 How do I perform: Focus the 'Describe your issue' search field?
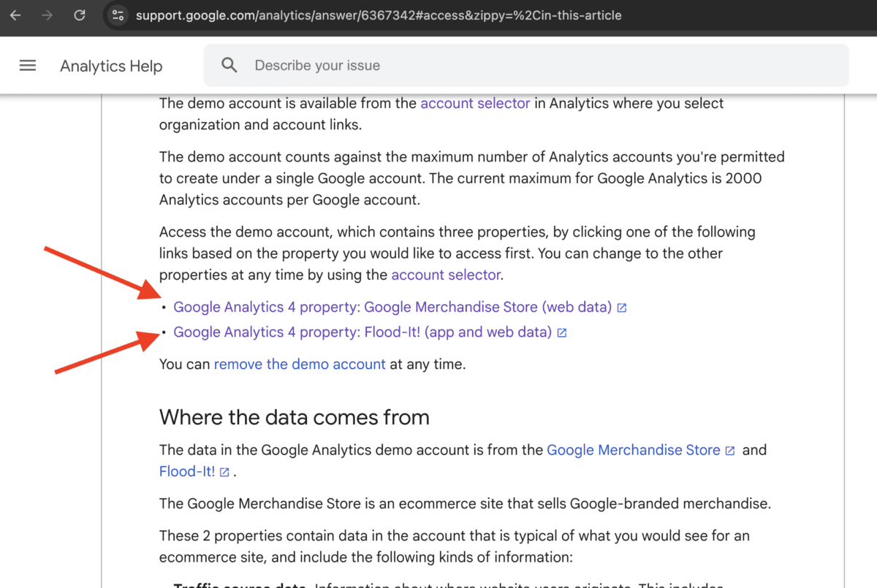(526, 65)
